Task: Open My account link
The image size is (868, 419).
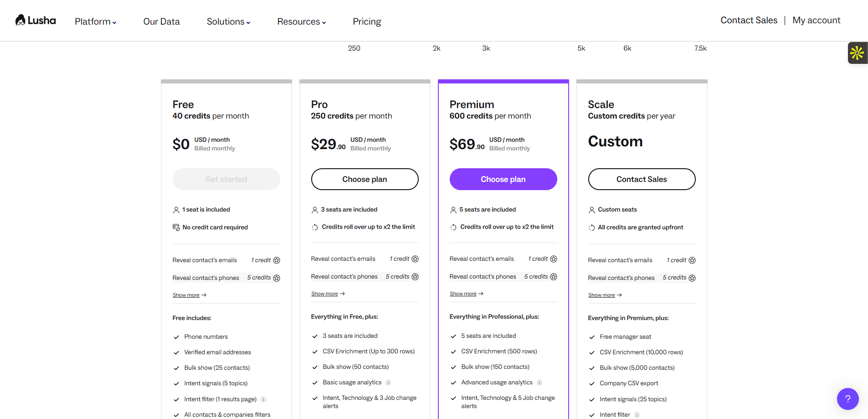Action: pyautogui.click(x=816, y=20)
